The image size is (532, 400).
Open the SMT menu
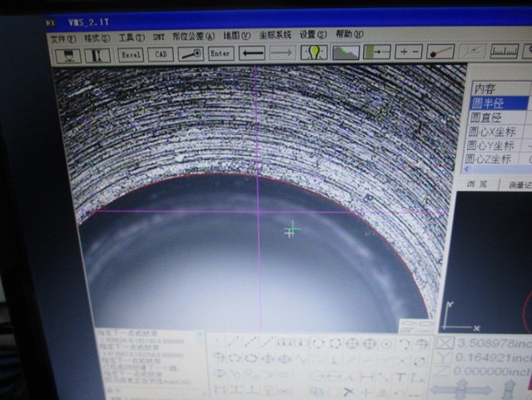(158, 37)
